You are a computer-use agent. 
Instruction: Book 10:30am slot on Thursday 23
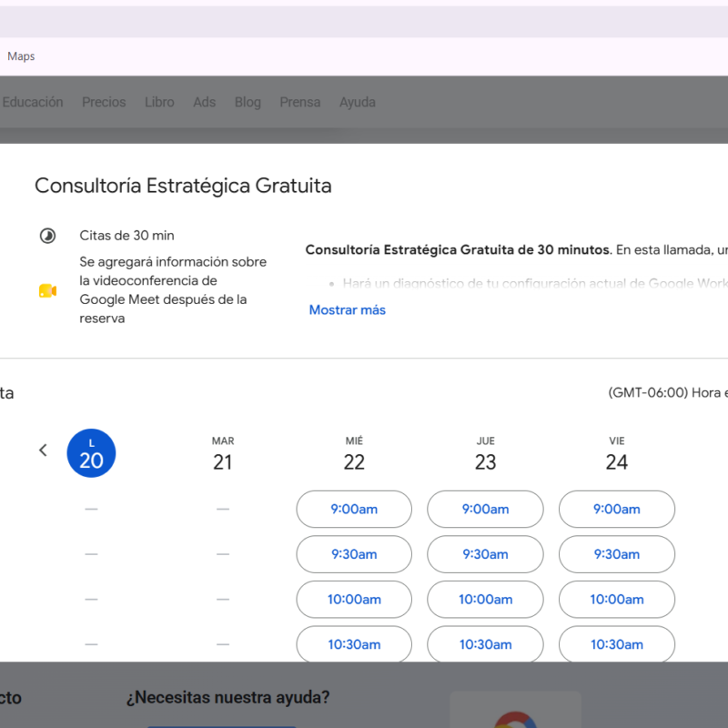point(486,644)
